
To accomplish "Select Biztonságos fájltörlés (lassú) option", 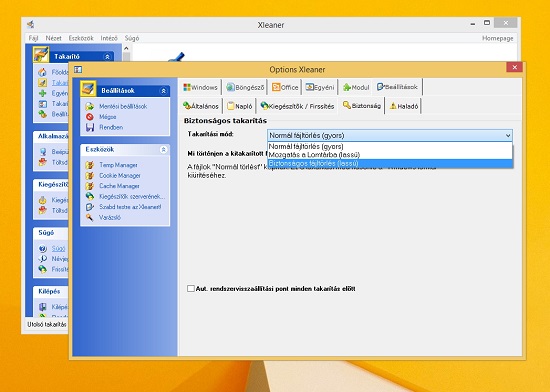I will point(390,163).
